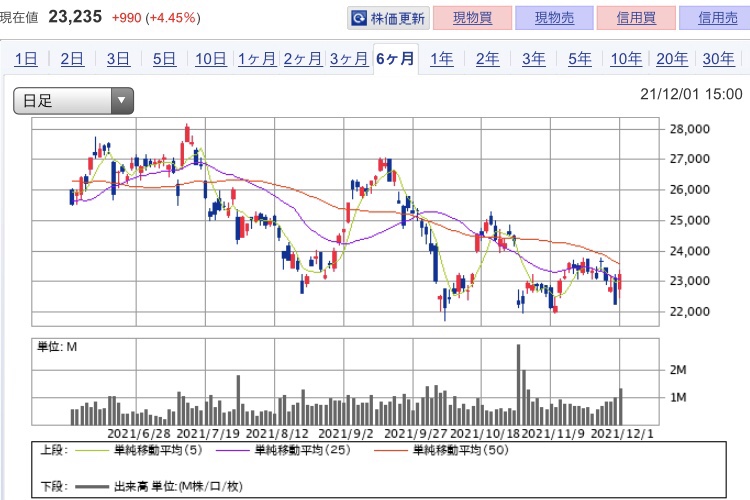
Task: Switch chart to 1年 range
Action: pos(441,59)
